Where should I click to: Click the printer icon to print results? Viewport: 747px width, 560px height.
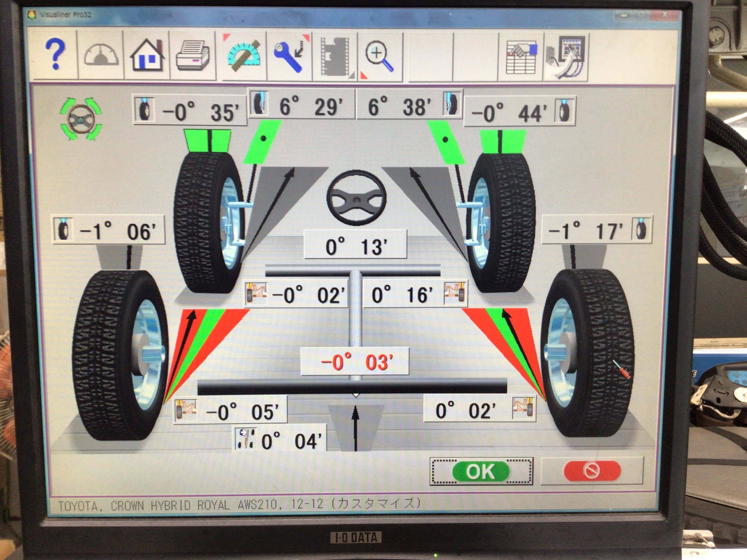(192, 56)
